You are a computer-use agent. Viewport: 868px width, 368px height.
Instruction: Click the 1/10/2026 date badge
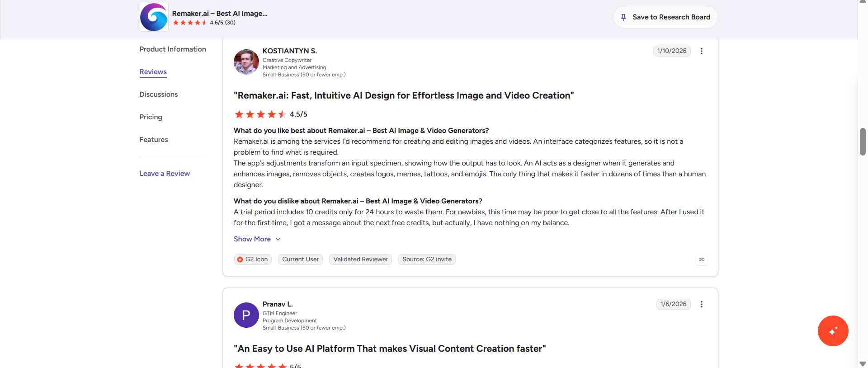[672, 51]
